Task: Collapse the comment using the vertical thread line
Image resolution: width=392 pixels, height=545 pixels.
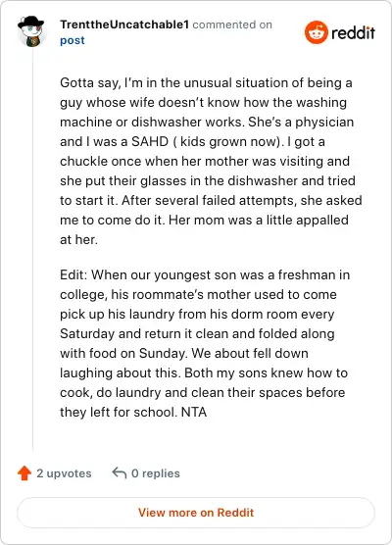Action: pos(33,250)
